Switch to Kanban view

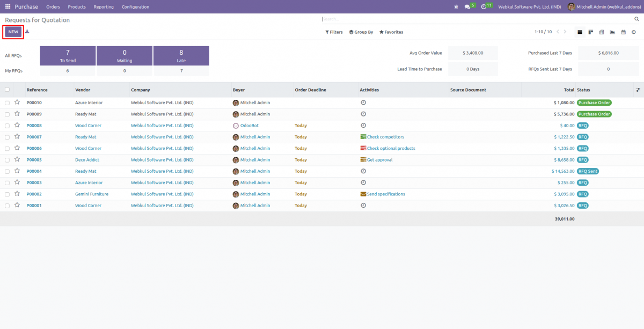point(590,32)
